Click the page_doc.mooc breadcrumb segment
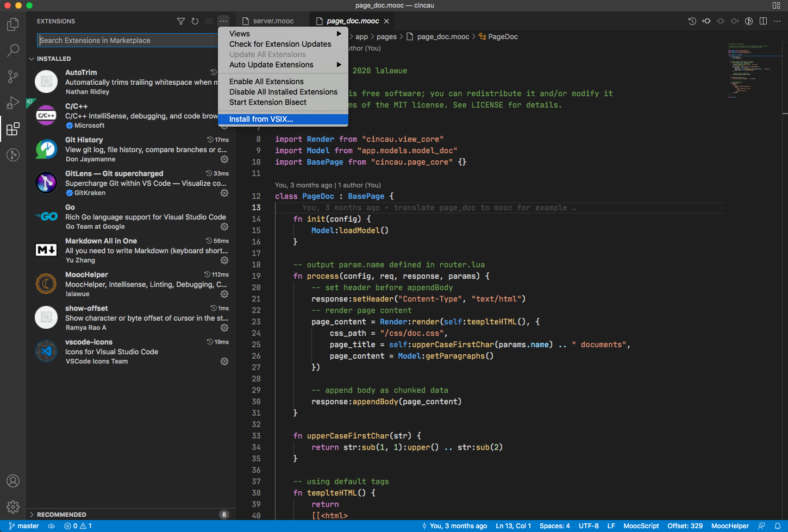 pos(438,36)
